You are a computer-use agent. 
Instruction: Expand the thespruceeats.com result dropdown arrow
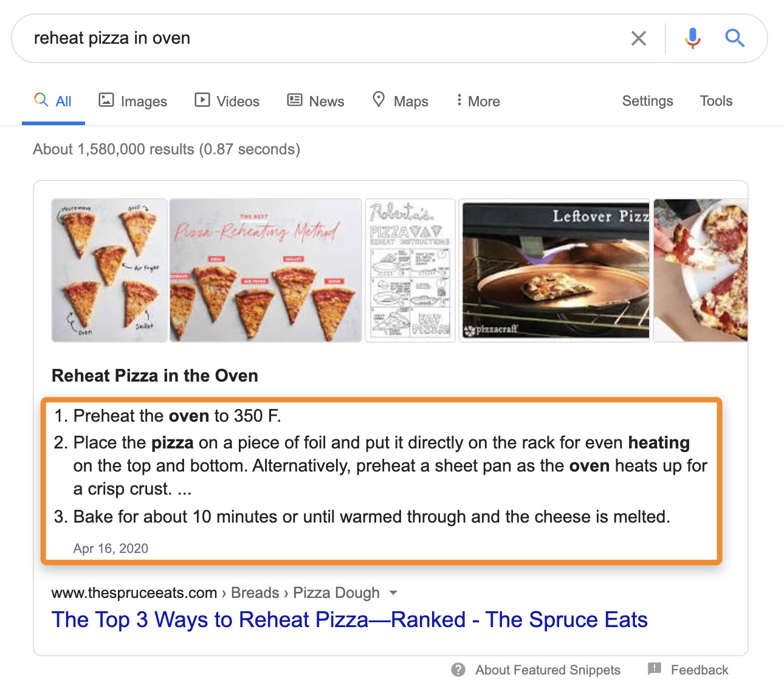pyautogui.click(x=393, y=592)
